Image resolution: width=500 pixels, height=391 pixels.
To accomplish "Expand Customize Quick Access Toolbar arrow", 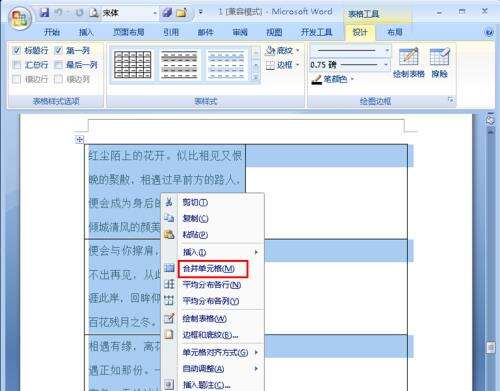I will [201, 13].
